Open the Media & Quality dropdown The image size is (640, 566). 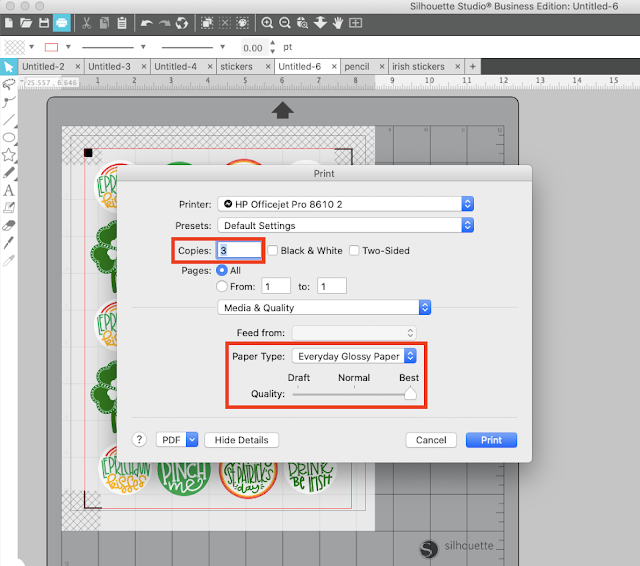(x=324, y=307)
